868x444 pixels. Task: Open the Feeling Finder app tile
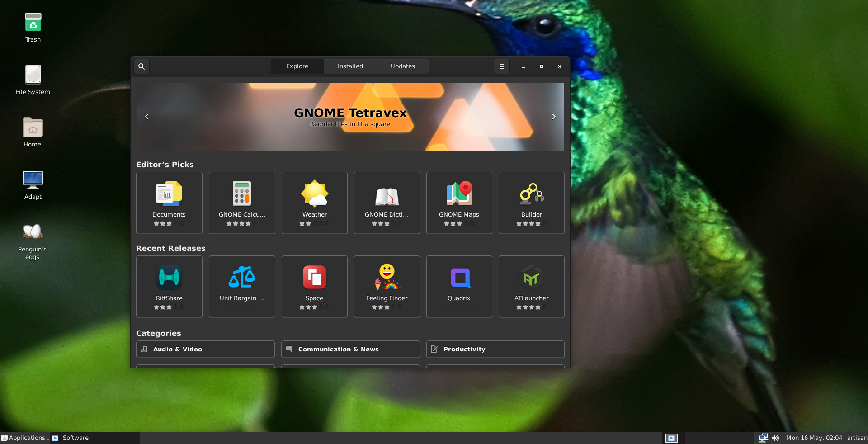(x=387, y=287)
